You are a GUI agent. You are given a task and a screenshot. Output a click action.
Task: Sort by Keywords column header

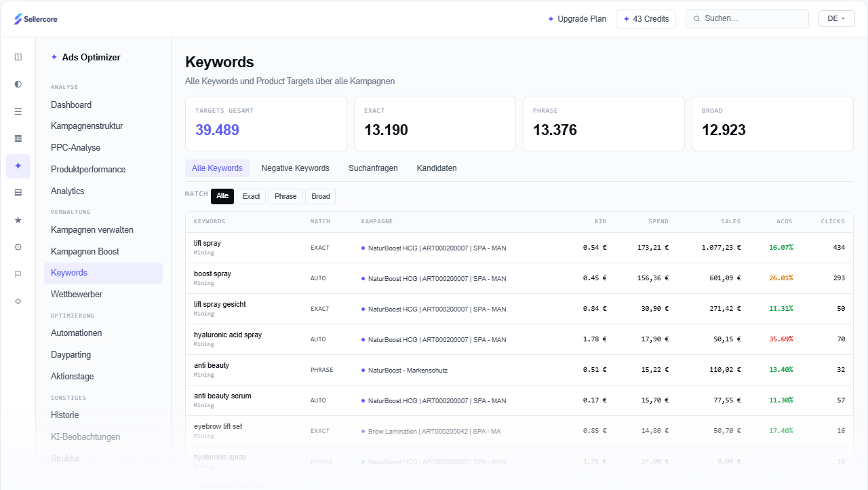pos(210,222)
